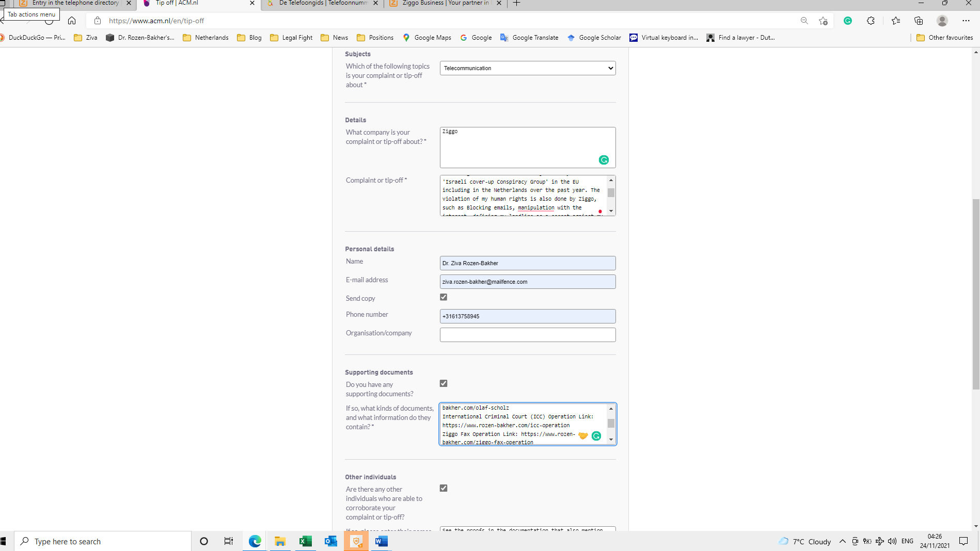Open the Netherlands bookmarks folder
The image size is (980, 551).
[x=206, y=38]
